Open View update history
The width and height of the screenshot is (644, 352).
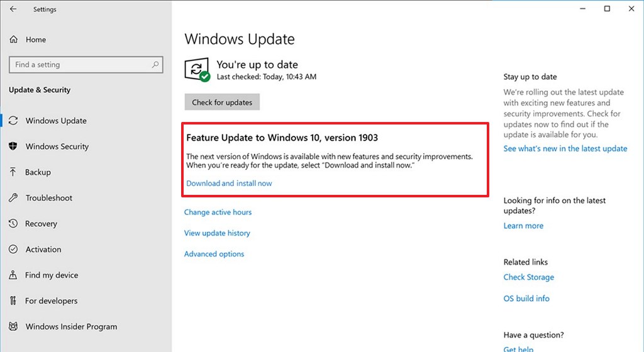click(217, 233)
